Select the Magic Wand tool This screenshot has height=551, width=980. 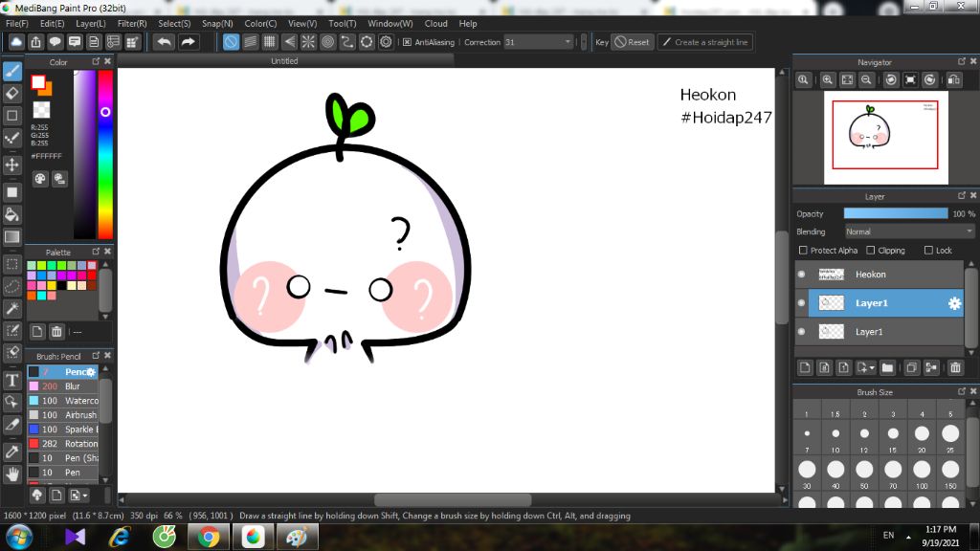tap(11, 308)
